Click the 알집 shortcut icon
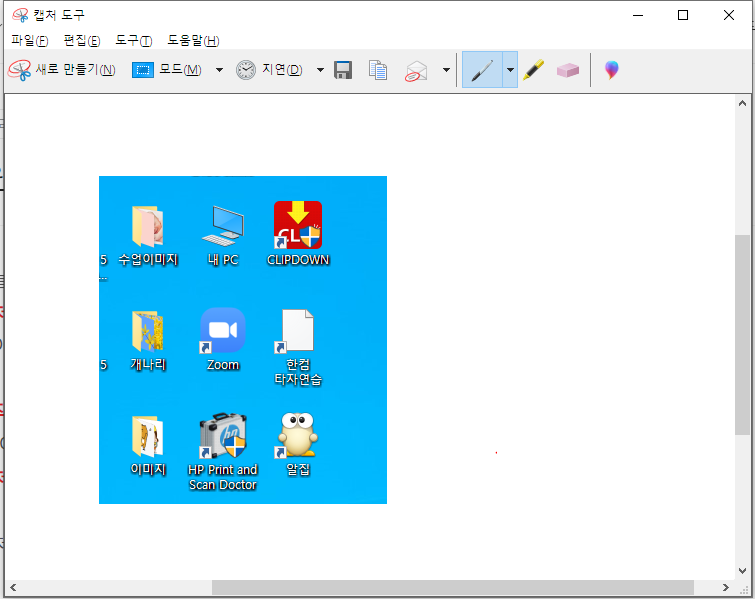Image resolution: width=755 pixels, height=599 pixels. point(298,435)
